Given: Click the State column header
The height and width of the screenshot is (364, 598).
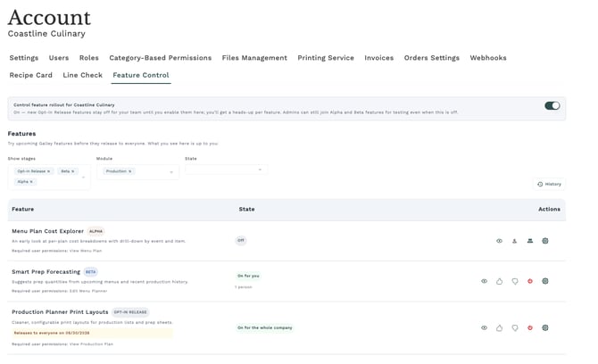Looking at the screenshot, I should (246, 210).
